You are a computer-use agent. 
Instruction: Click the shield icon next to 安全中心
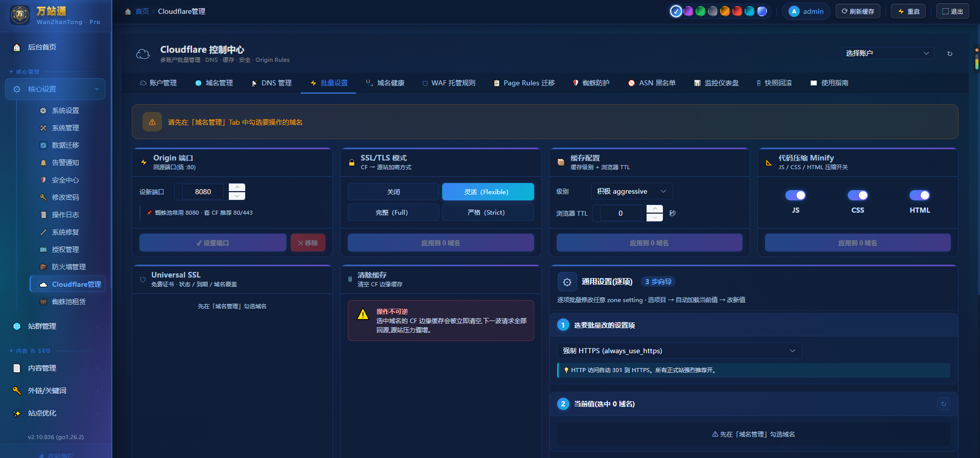point(43,180)
